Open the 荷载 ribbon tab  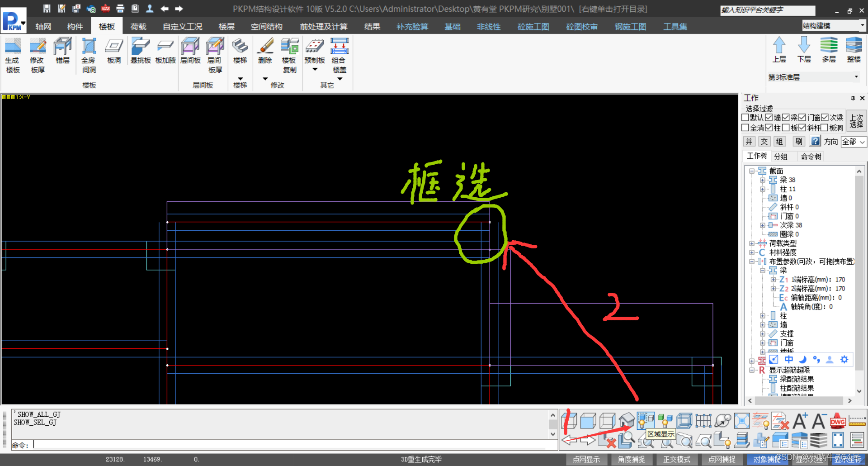click(138, 27)
